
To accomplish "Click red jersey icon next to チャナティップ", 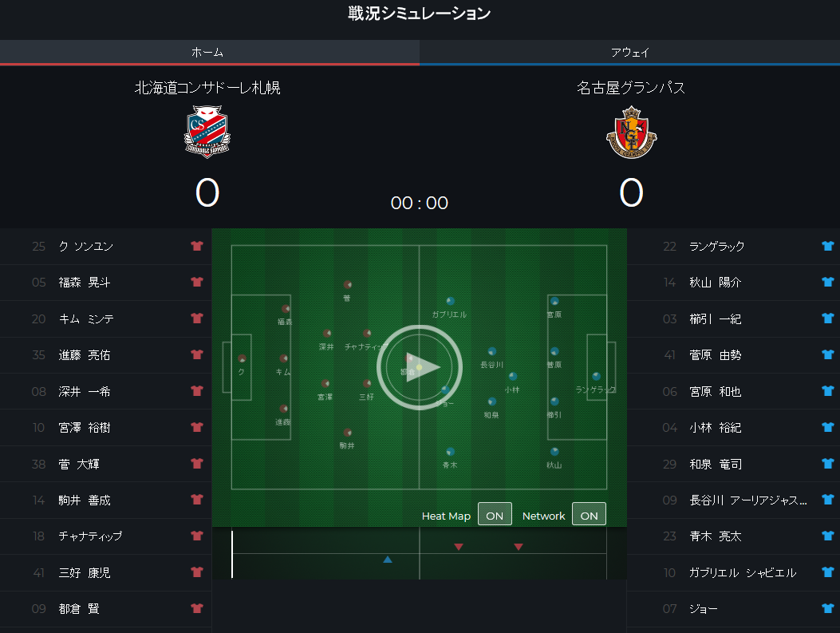I will [197, 536].
